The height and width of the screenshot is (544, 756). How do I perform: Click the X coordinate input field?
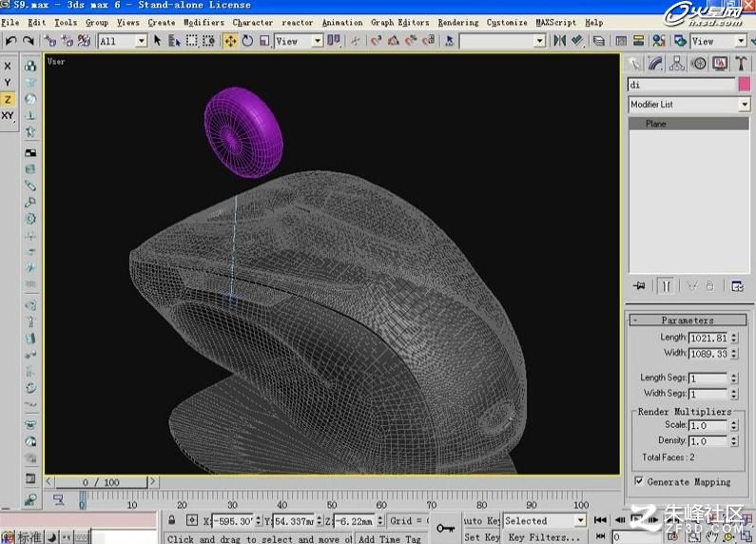click(233, 521)
